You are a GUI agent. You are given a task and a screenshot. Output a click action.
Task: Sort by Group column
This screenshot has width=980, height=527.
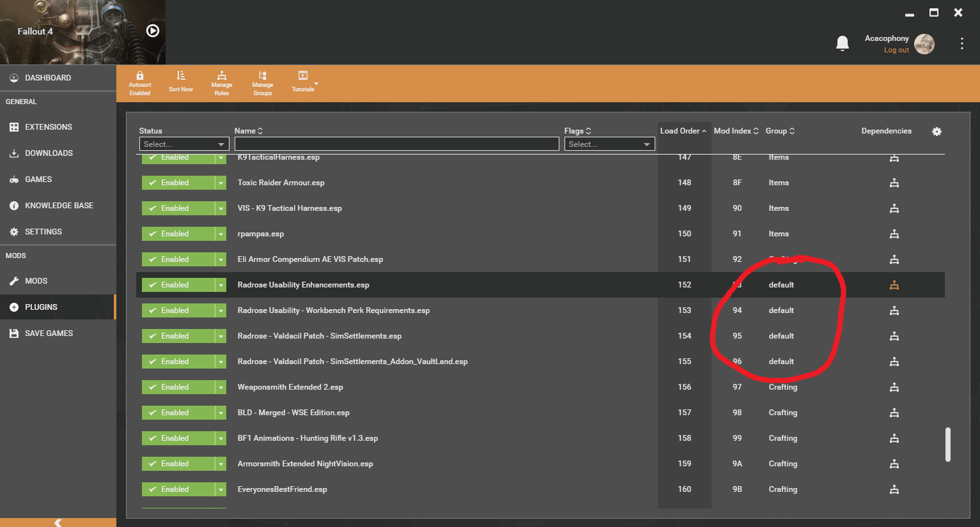tap(780, 131)
